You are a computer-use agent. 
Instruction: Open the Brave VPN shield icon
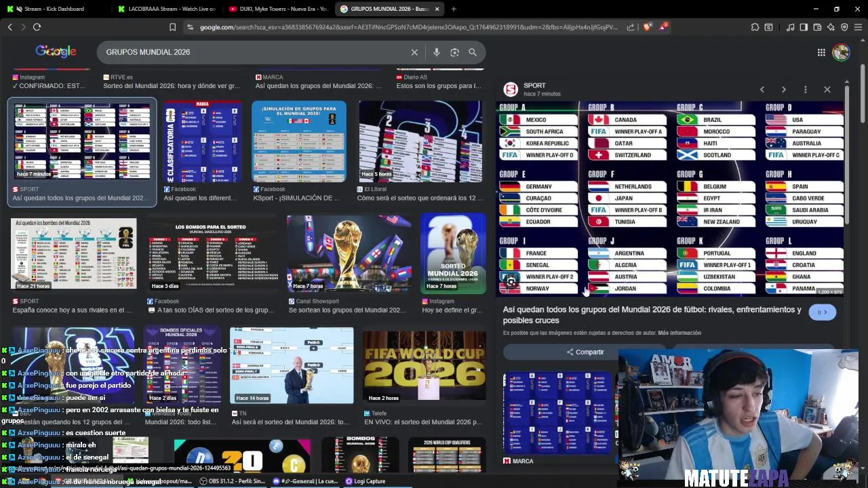click(x=844, y=27)
